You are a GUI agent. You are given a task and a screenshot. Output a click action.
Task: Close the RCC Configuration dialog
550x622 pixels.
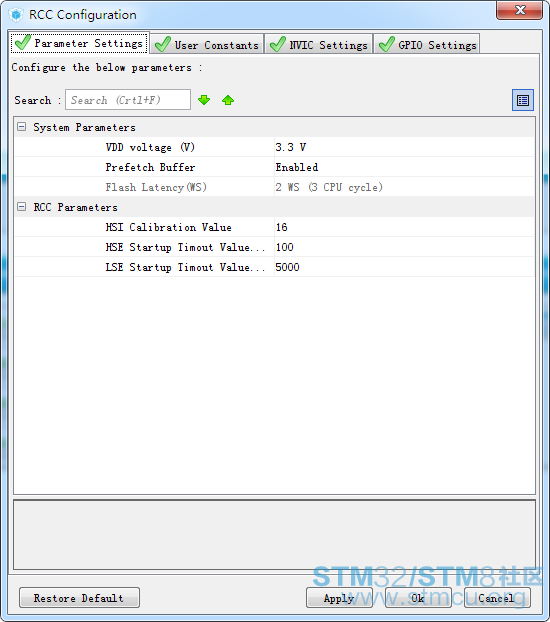click(519, 10)
